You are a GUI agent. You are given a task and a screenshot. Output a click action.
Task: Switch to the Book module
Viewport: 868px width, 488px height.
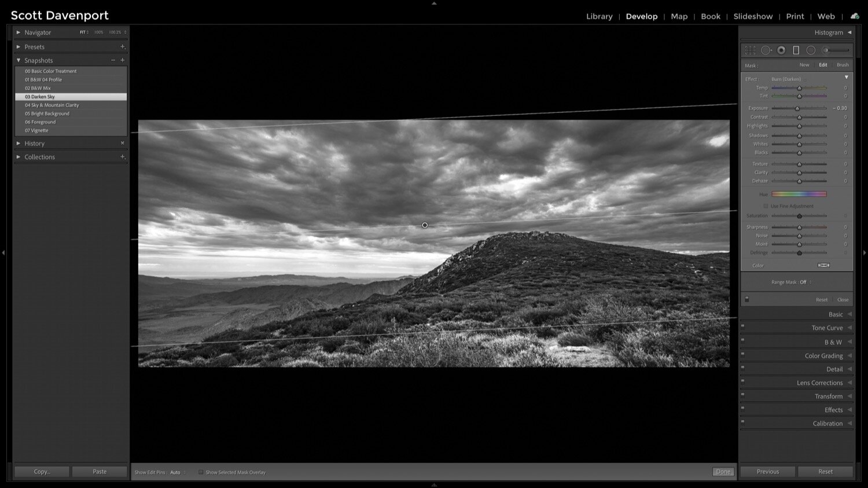(711, 16)
